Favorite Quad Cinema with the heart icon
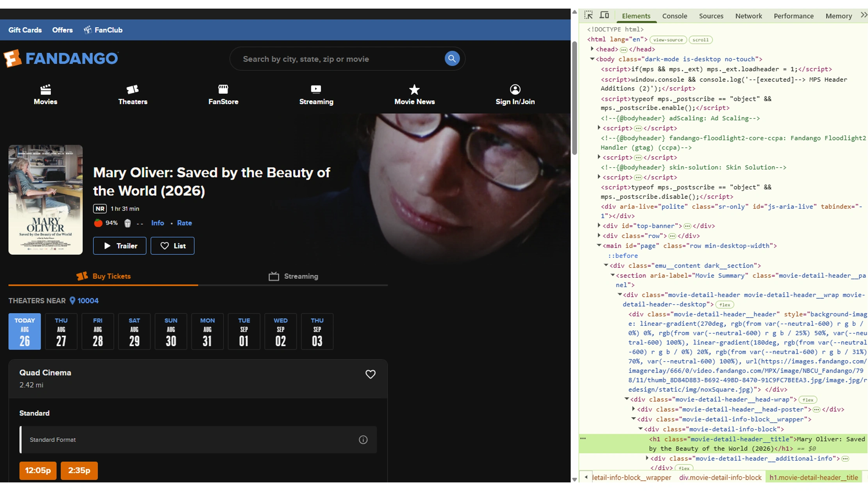Viewport: 868px width, 491px height. click(x=370, y=374)
